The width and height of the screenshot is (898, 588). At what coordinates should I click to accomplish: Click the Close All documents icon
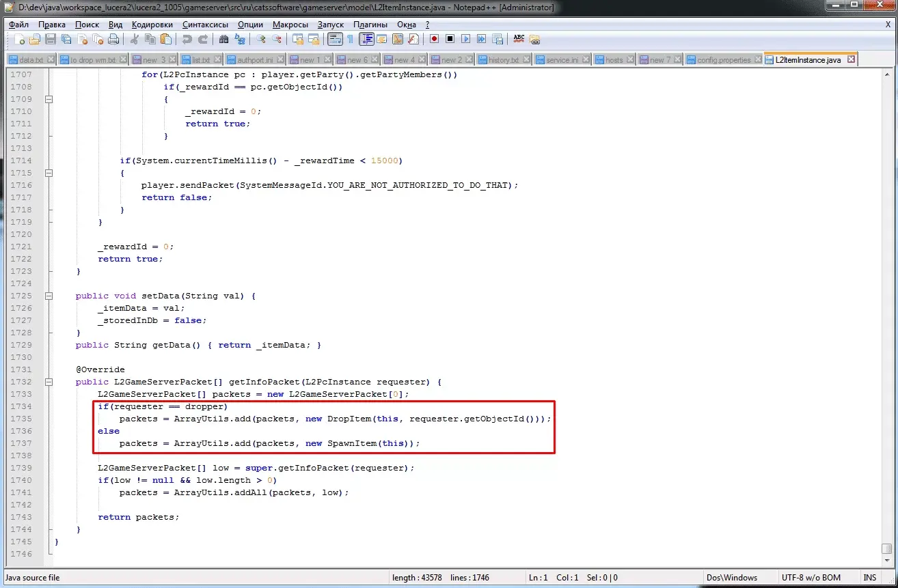[97, 39]
